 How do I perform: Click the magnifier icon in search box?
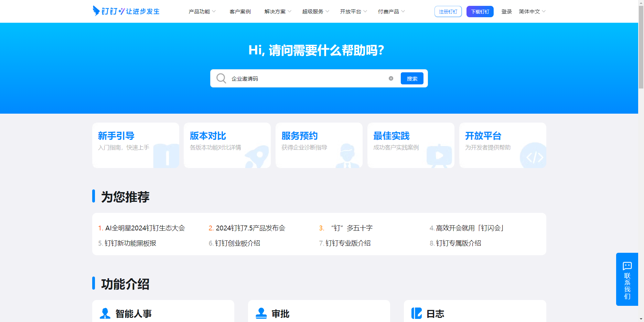click(221, 78)
